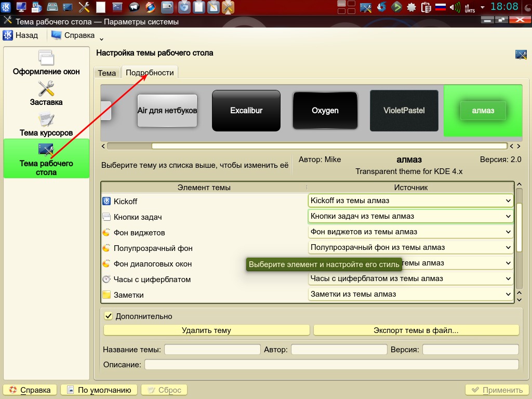Launch Firefox from the top panel

click(151, 7)
